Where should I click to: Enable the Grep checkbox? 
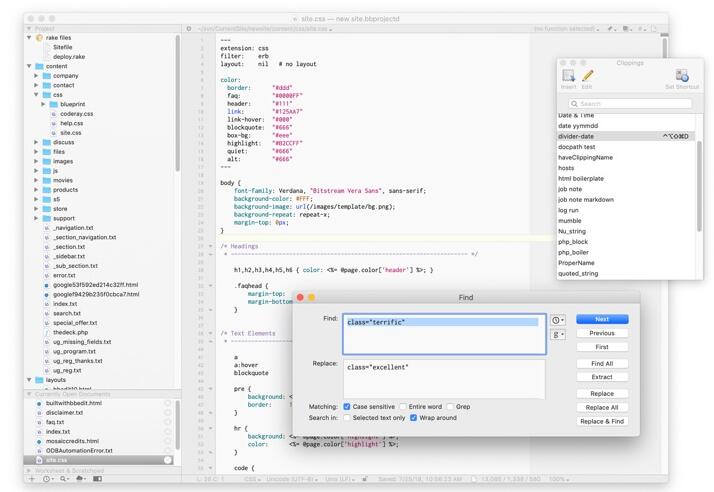click(x=450, y=406)
